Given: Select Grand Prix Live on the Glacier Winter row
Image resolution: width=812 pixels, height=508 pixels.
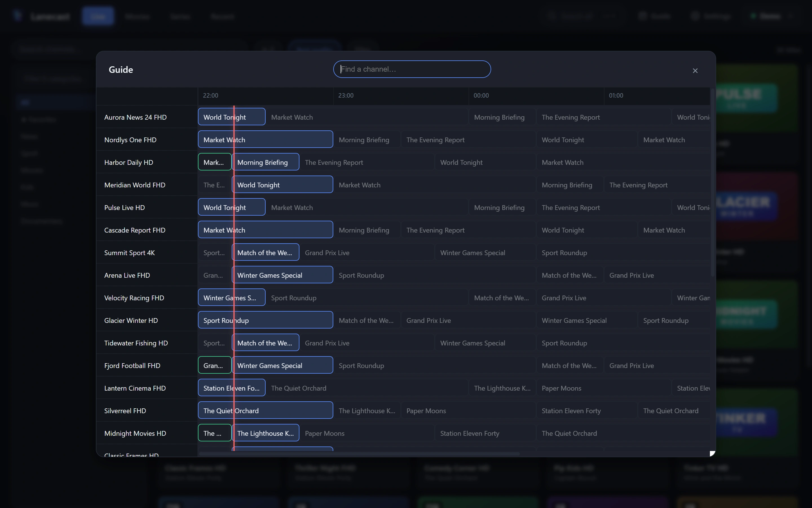Looking at the screenshot, I should pyautogui.click(x=468, y=320).
